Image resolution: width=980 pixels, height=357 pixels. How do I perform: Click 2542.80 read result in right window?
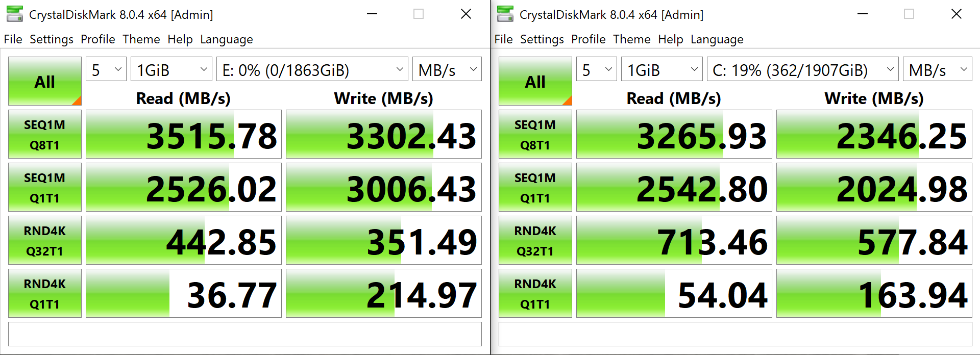point(674,187)
